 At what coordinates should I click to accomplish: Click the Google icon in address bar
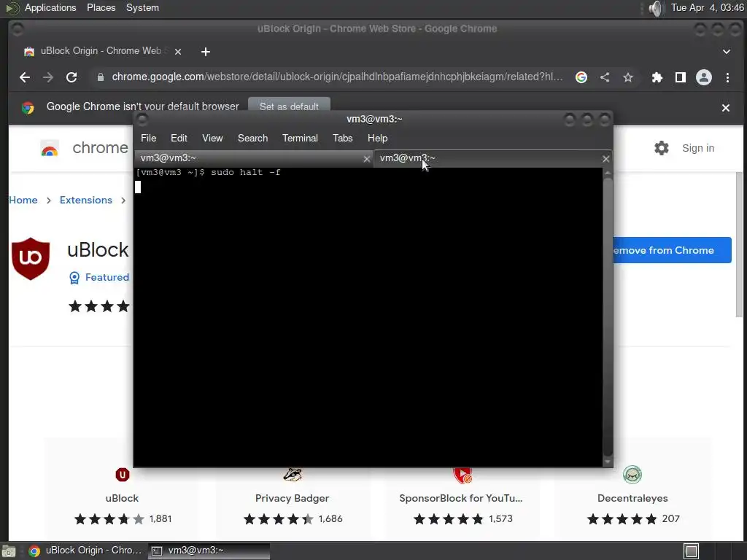point(581,77)
